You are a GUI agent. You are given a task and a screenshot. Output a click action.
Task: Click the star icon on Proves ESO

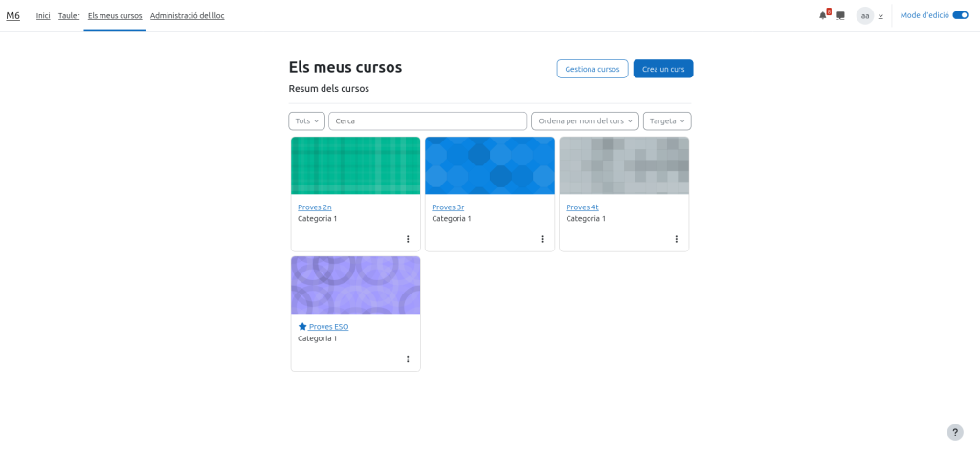pyautogui.click(x=302, y=326)
